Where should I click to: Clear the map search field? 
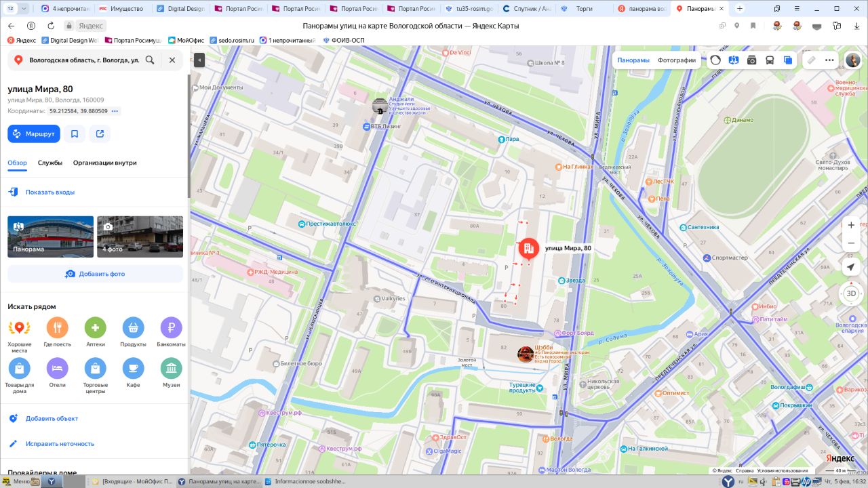[172, 60]
